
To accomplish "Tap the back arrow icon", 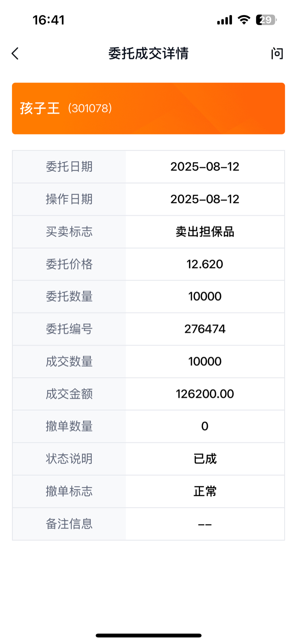I will coord(15,53).
